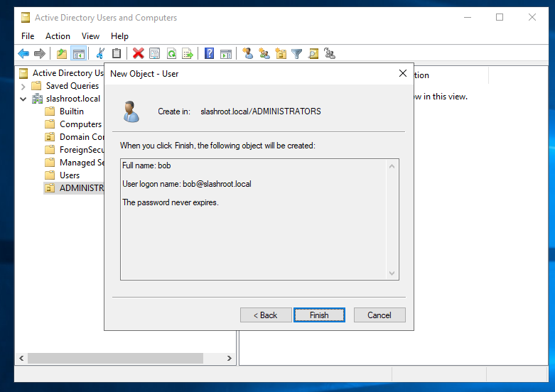This screenshot has width=555, height=392.
Task: Click the Export list toolbar icon
Action: (x=188, y=53)
